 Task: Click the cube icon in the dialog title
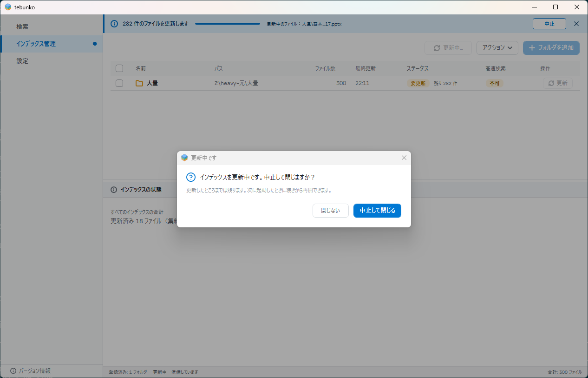[184, 158]
